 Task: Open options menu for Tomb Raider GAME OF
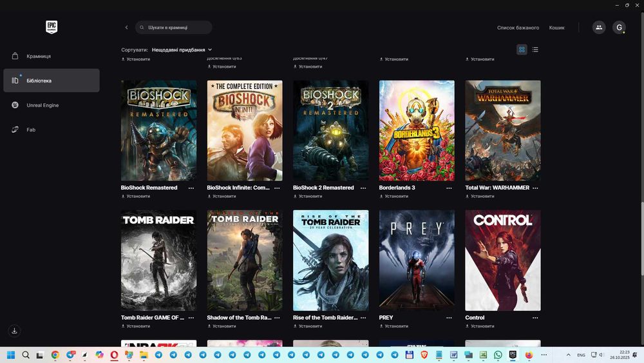click(x=191, y=318)
